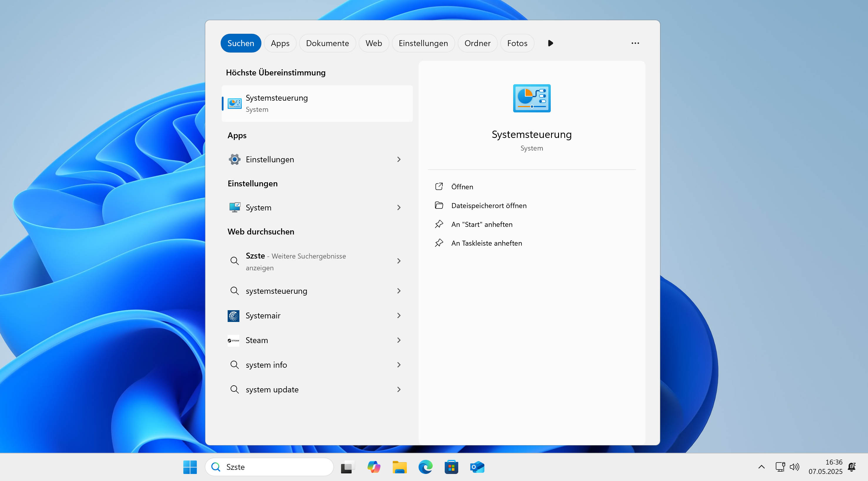Switch to the Apps filter tab

point(280,43)
